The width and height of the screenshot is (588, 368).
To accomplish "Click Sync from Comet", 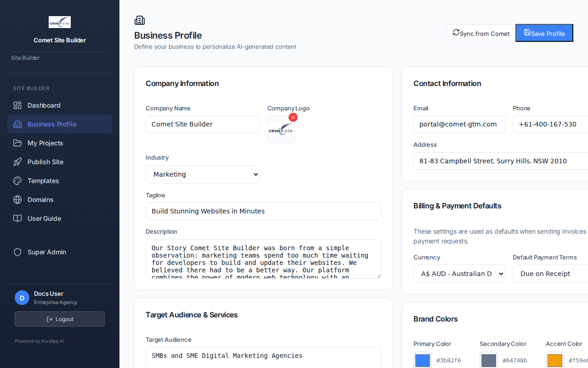I will point(481,33).
